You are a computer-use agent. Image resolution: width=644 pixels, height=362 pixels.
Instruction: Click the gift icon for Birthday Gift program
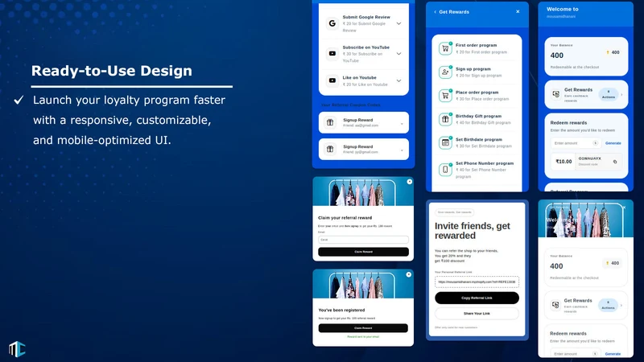point(445,119)
